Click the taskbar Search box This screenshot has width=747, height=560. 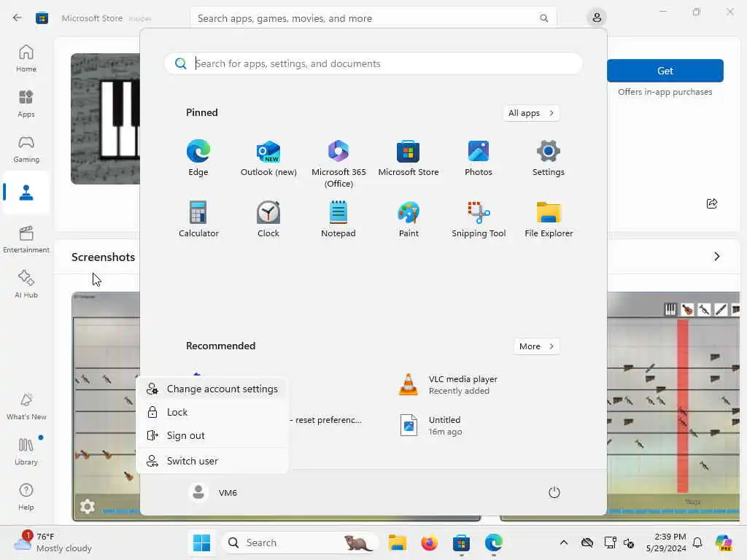pos(300,542)
